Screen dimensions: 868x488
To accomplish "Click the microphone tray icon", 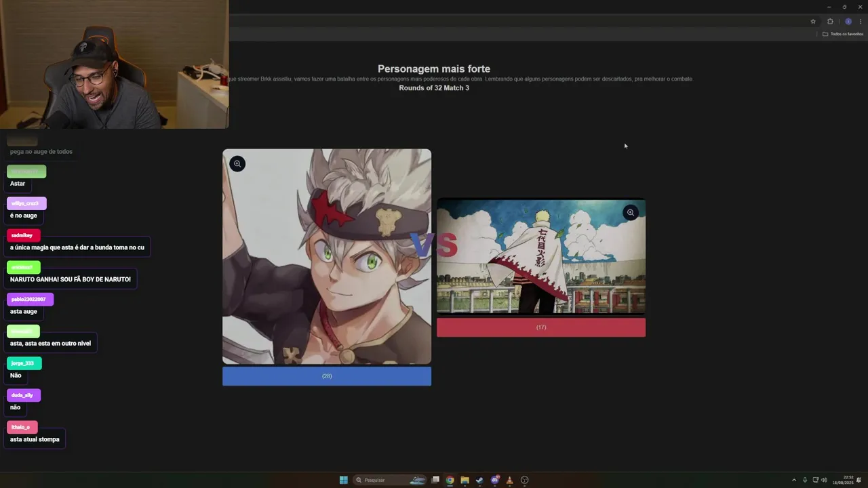I will (x=805, y=480).
